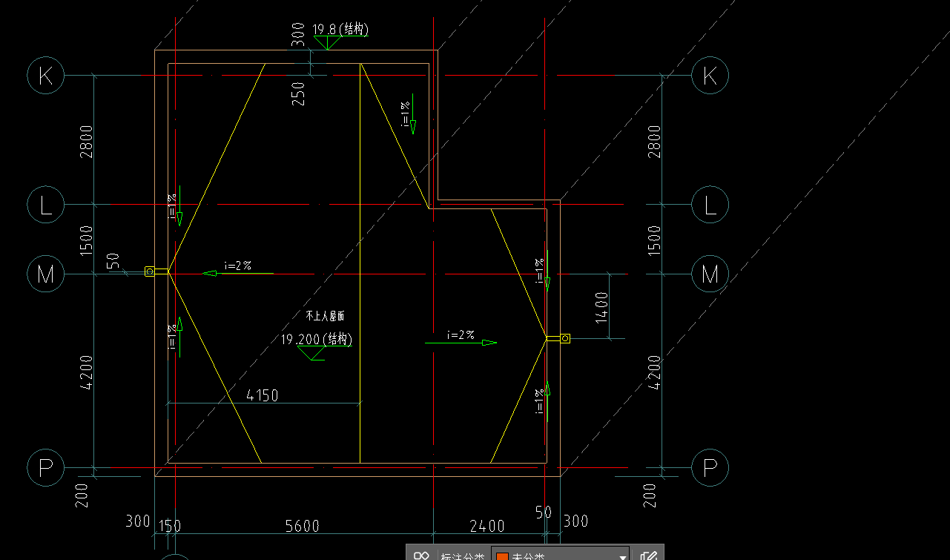This screenshot has width=950, height=560.
Task: Select the 150 dimension at the bottom
Action: 170,526
